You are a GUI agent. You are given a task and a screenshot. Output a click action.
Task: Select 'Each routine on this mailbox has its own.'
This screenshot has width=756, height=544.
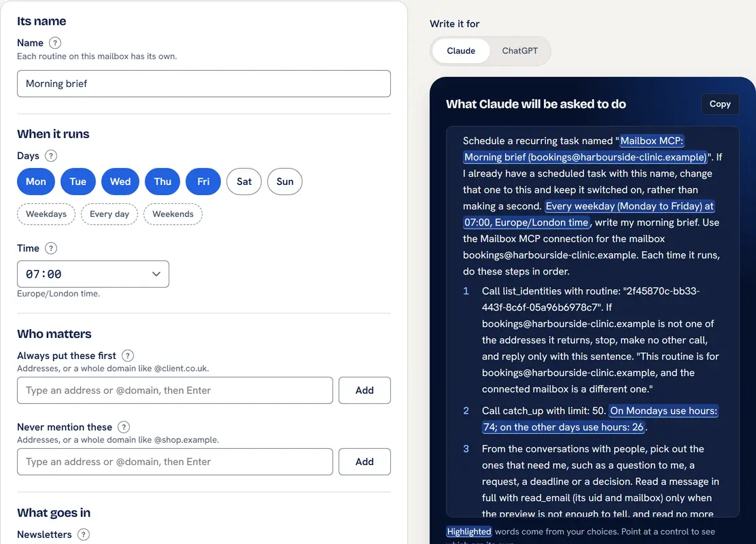pyautogui.click(x=97, y=56)
